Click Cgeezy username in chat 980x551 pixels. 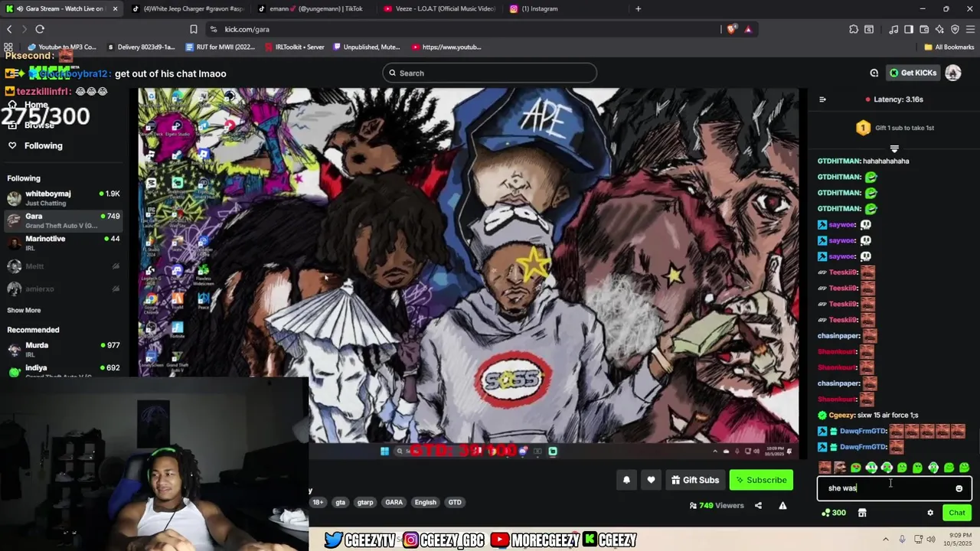(841, 415)
